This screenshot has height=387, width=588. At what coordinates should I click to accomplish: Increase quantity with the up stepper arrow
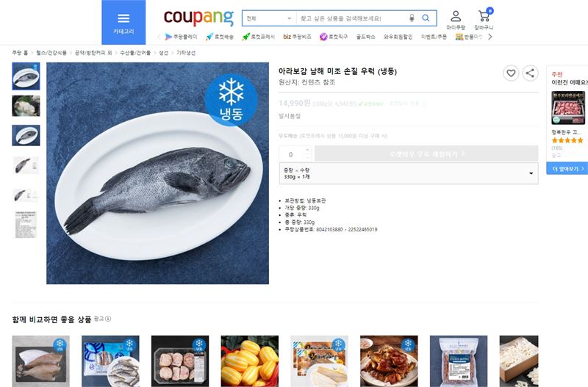(307, 151)
